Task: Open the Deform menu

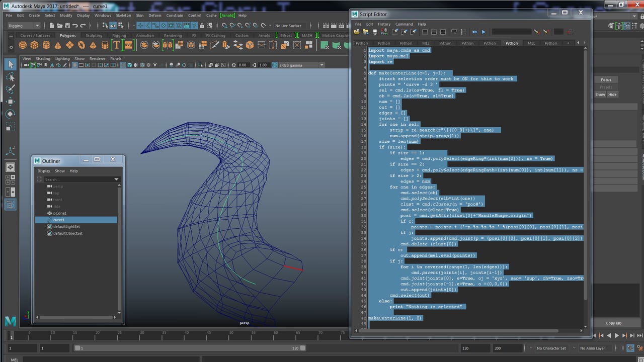Action: click(x=155, y=16)
